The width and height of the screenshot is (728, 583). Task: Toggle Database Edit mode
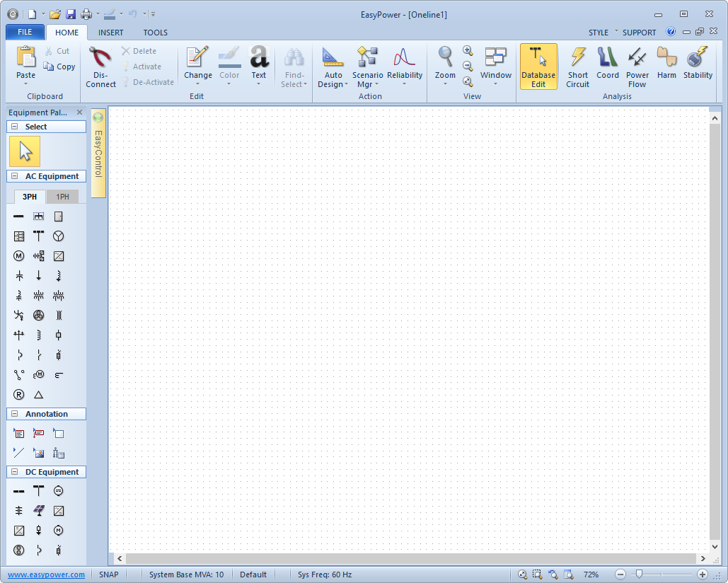tap(538, 66)
